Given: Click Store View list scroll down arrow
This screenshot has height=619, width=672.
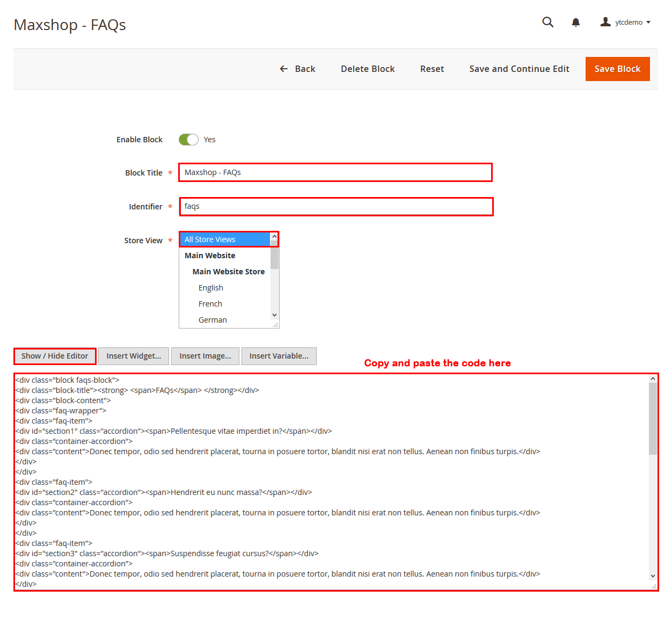Looking at the screenshot, I should (274, 315).
